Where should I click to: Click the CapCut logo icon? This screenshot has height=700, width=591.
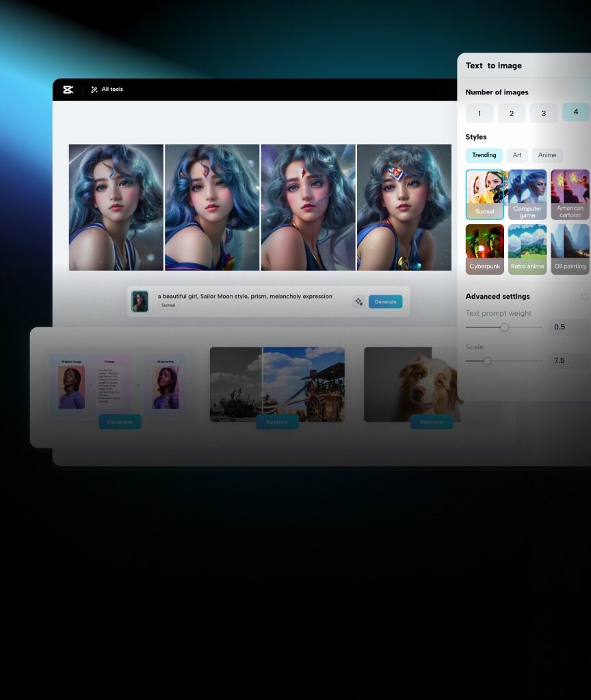point(68,89)
